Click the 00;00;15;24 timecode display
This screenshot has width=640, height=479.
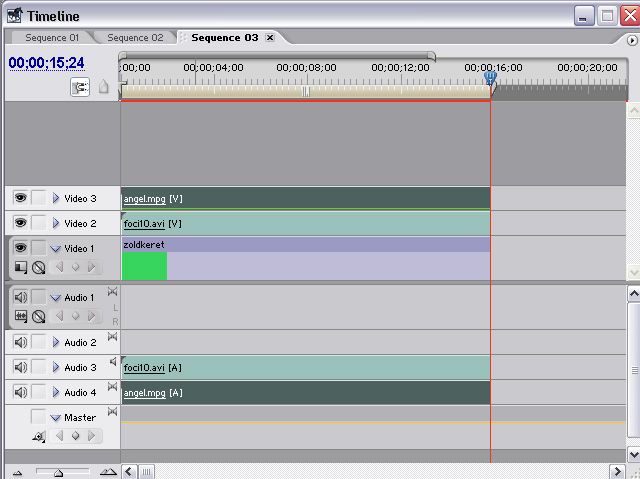tap(47, 63)
